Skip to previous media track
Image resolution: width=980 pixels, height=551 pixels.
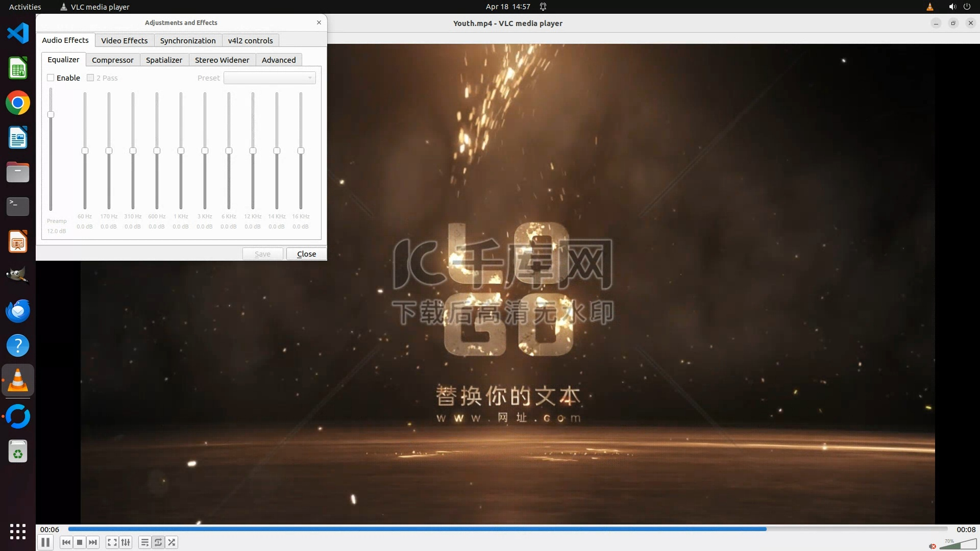66,542
